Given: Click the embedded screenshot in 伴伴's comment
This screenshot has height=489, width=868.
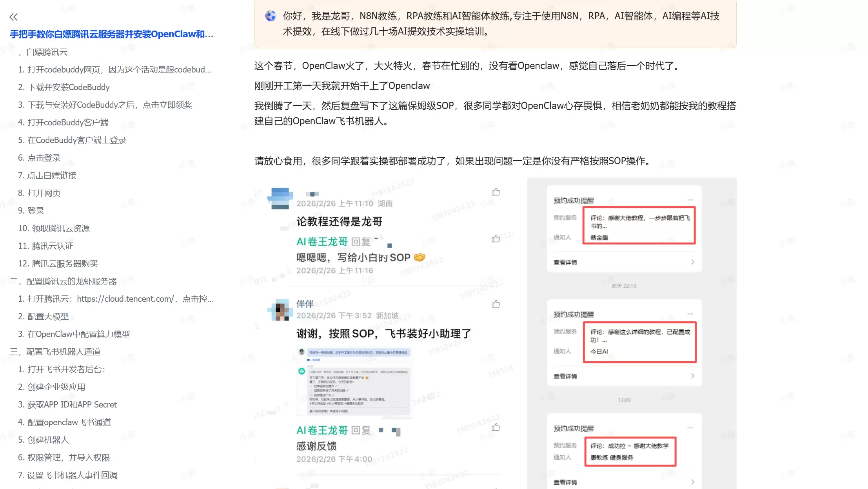Looking at the screenshot, I should [x=352, y=382].
